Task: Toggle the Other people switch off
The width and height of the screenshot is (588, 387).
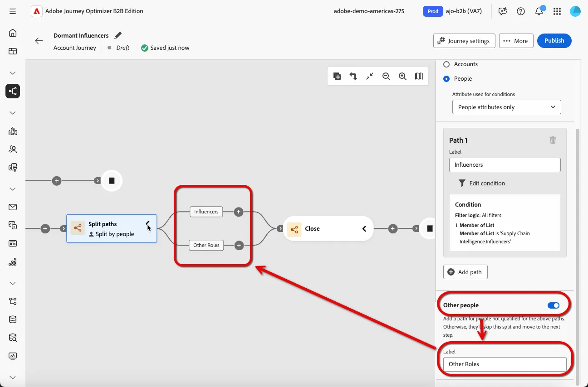Action: point(554,305)
